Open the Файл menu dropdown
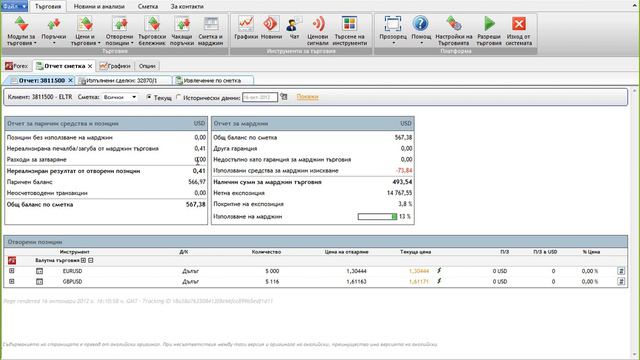Viewport: 640px width, 360px height. [14, 6]
